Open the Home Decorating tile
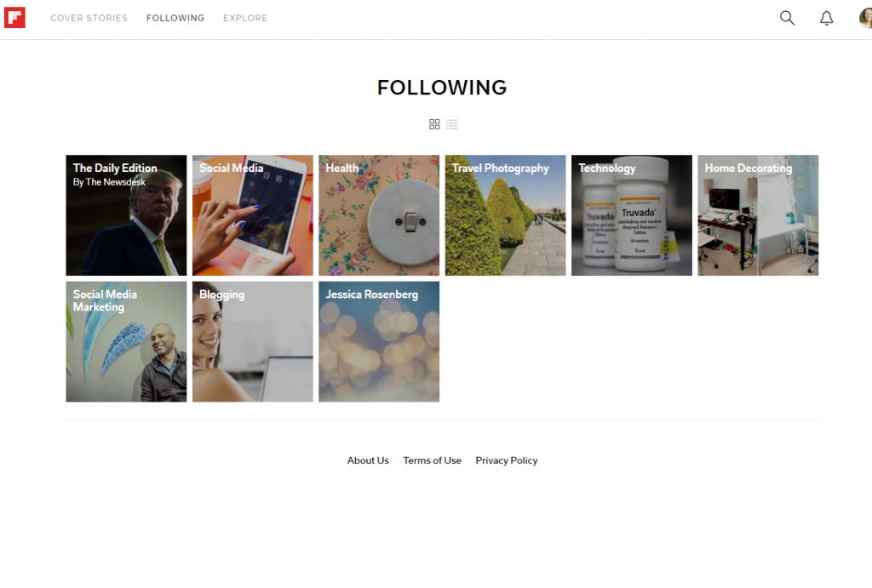Viewport: 872px width, 588px height. coord(758,215)
